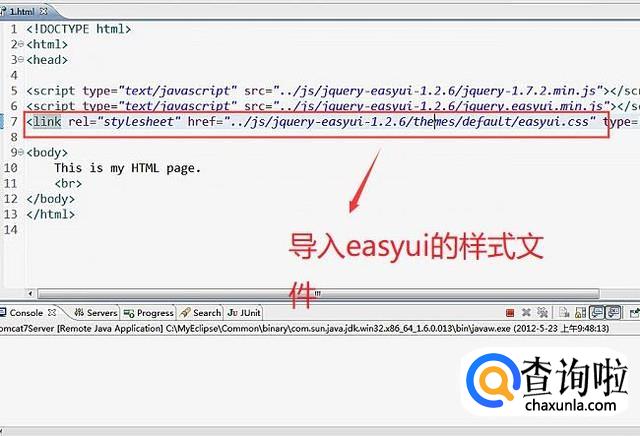Click the jquery-1.7.2.min.js path on line 5
The height and width of the screenshot is (436, 640).
[438, 91]
